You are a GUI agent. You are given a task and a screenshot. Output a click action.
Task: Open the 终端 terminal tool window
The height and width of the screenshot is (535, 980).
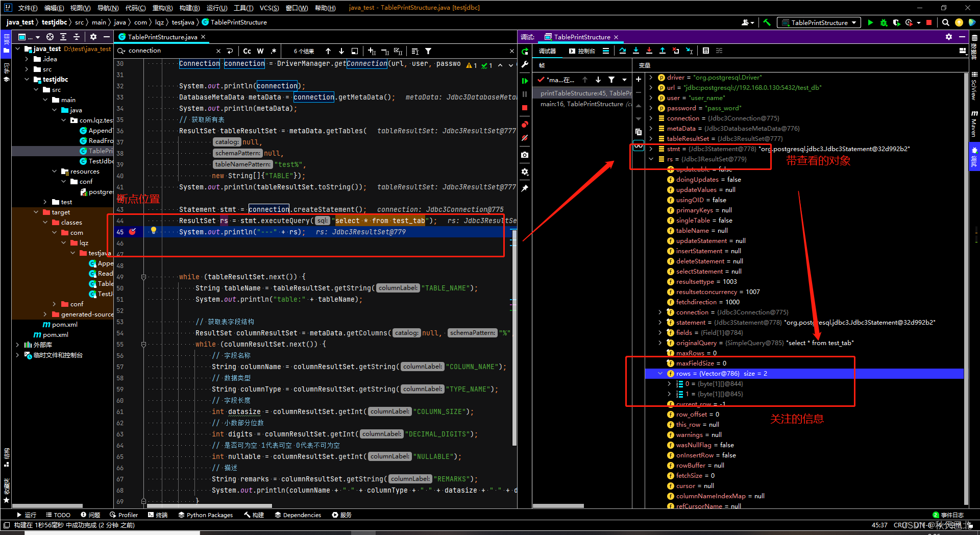tap(158, 515)
